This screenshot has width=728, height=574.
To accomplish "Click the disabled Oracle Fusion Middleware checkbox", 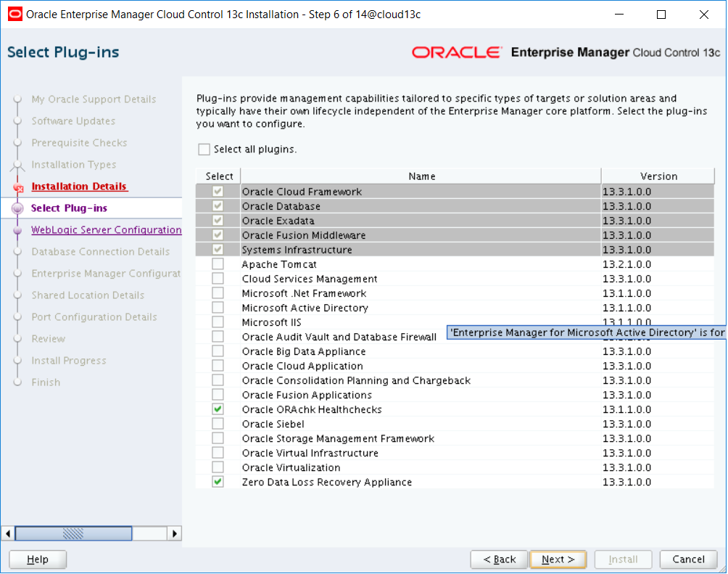I will pos(218,234).
